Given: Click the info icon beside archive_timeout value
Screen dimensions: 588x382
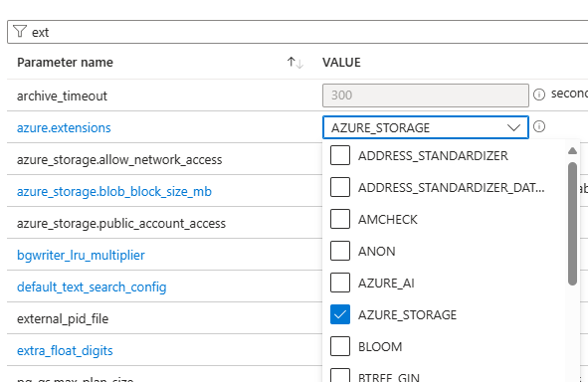Looking at the screenshot, I should (539, 95).
